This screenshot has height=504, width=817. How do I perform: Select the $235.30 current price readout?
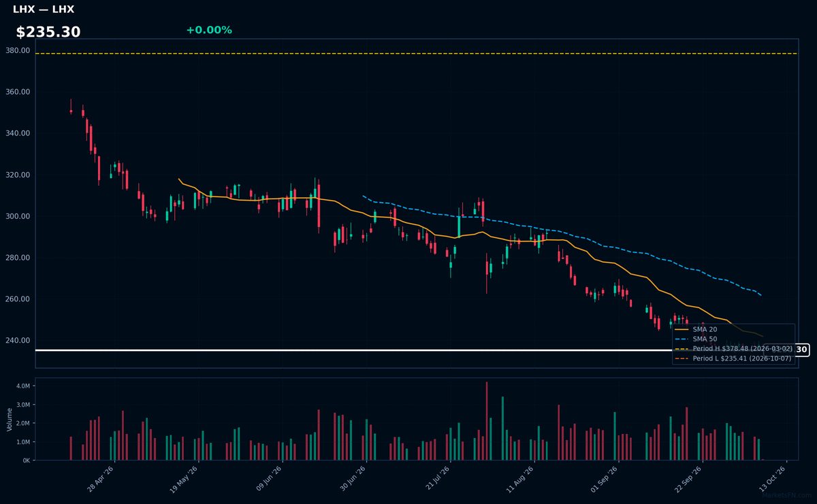point(48,32)
